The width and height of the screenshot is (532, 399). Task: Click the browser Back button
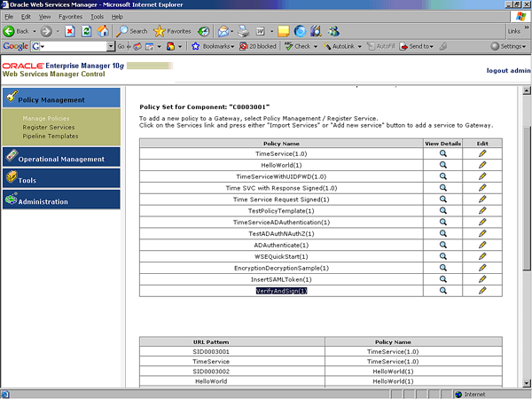pos(16,31)
